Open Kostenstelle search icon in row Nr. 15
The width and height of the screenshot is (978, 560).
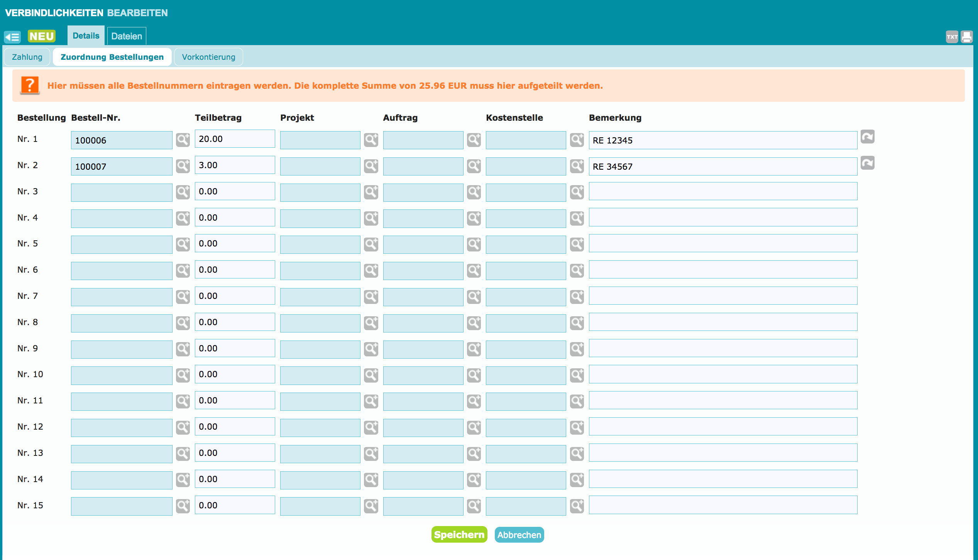tap(577, 506)
